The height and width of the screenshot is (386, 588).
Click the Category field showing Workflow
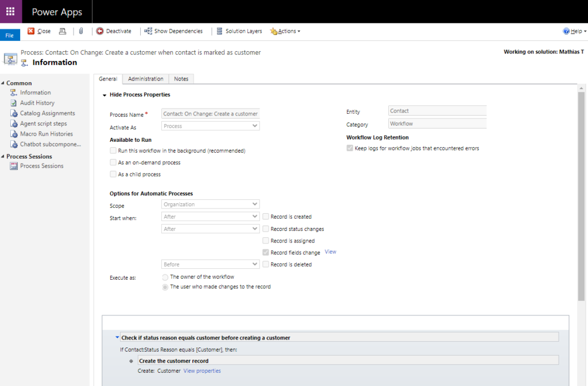click(437, 123)
